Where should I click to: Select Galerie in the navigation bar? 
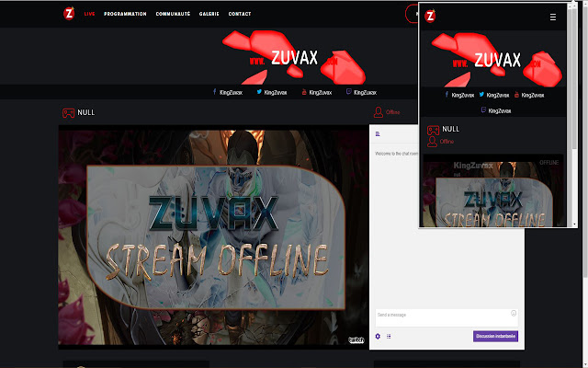(209, 14)
